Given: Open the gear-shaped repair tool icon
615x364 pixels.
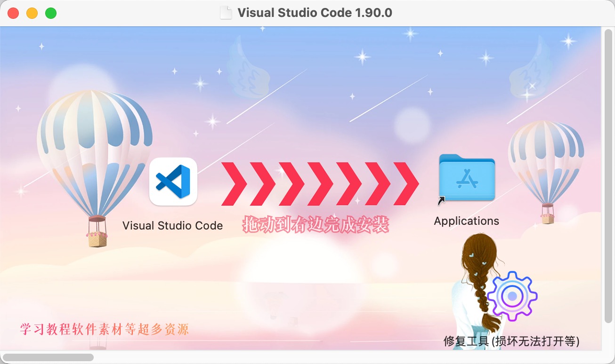Looking at the screenshot, I should 512,296.
